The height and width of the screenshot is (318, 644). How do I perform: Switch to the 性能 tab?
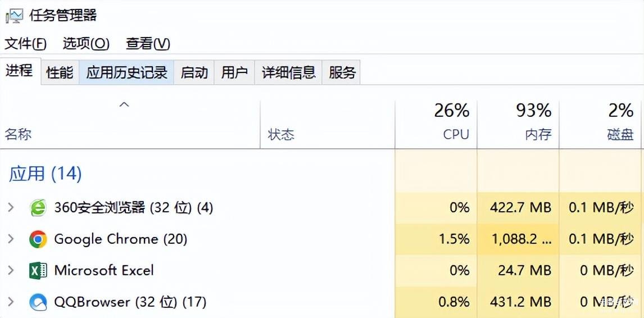pos(60,72)
